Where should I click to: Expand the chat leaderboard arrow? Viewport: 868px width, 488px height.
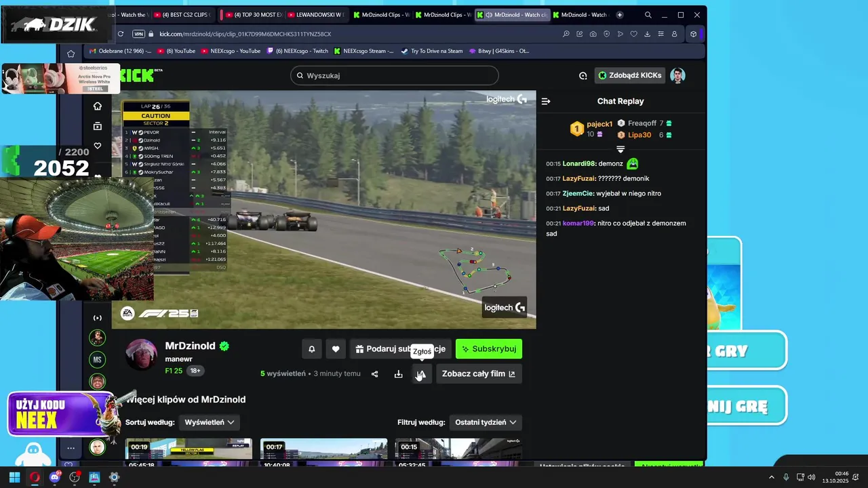click(620, 148)
